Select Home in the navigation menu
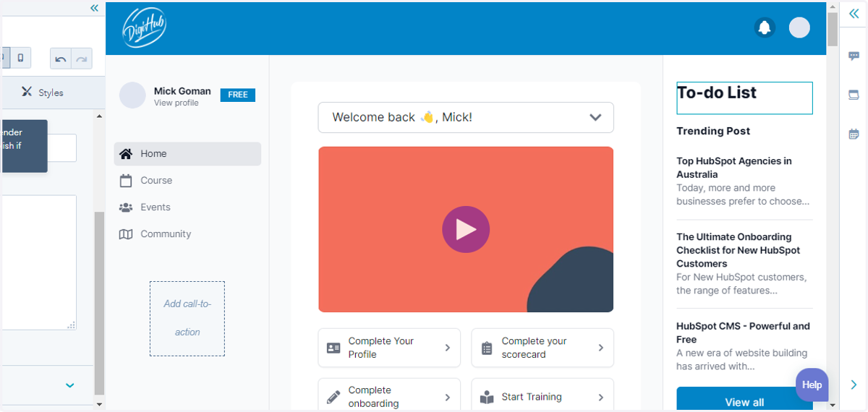The width and height of the screenshot is (868, 412). point(187,154)
